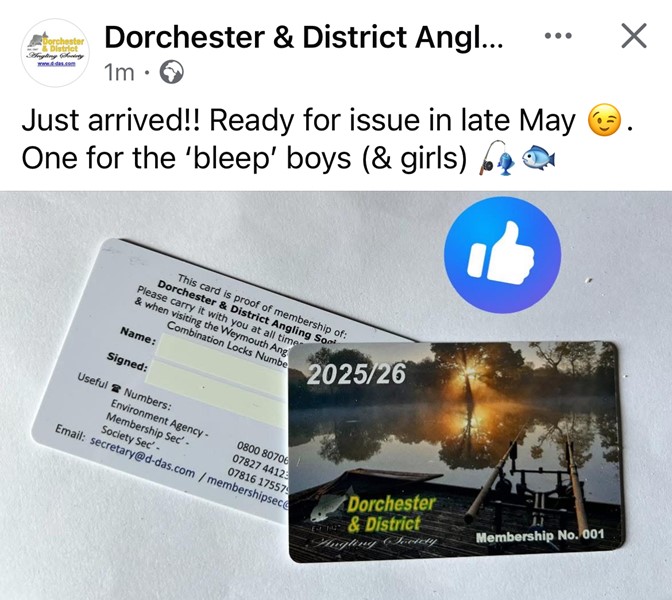
Task: Click the 1m post timestamp
Action: click(x=119, y=72)
